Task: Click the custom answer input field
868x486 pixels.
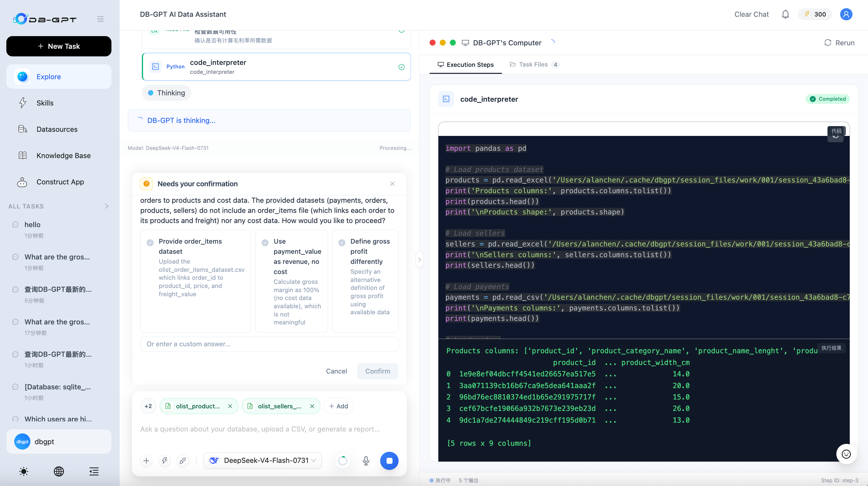Action: click(x=269, y=344)
